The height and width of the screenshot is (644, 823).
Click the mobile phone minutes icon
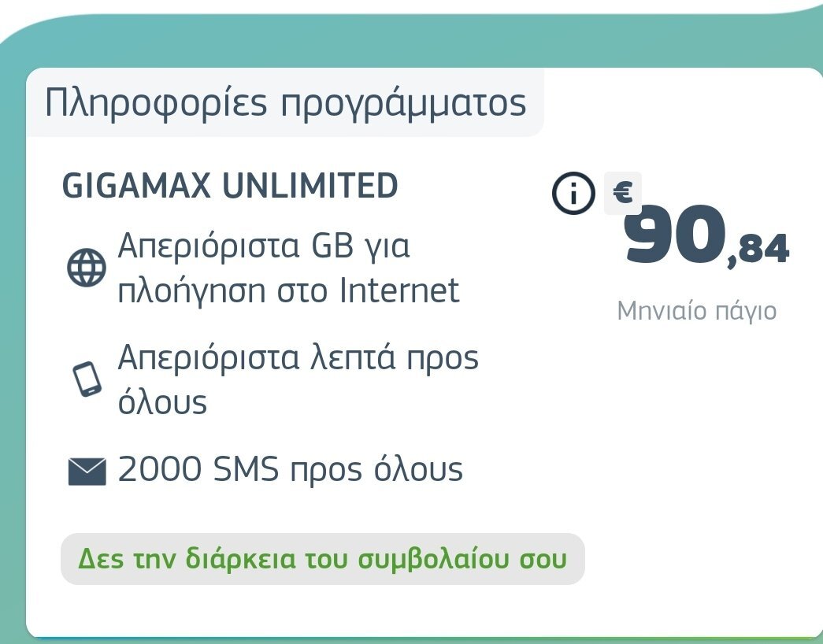(87, 379)
